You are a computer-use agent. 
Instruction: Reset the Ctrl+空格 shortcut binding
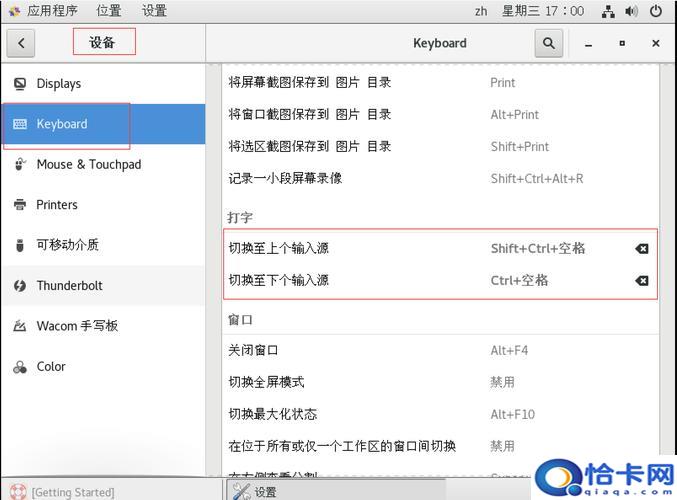(642, 281)
